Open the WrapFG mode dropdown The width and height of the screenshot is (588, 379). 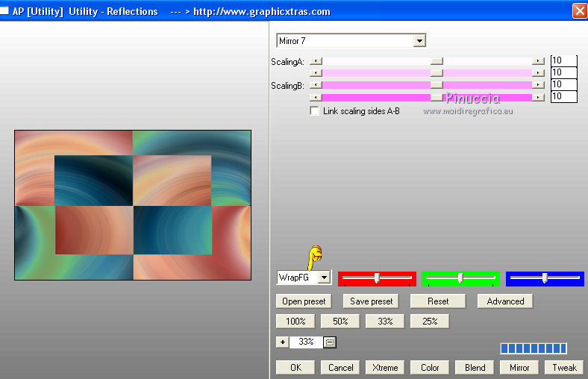coord(324,278)
